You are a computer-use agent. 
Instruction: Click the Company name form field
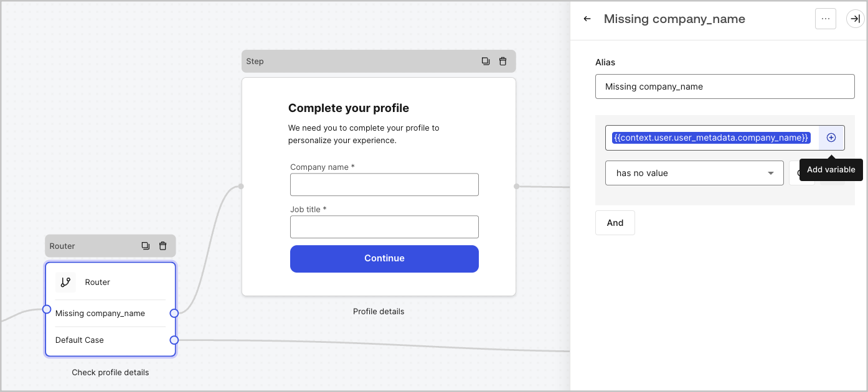pos(384,184)
